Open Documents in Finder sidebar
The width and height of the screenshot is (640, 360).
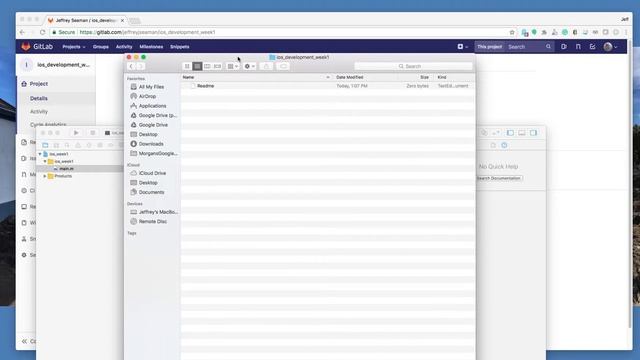[x=151, y=192]
